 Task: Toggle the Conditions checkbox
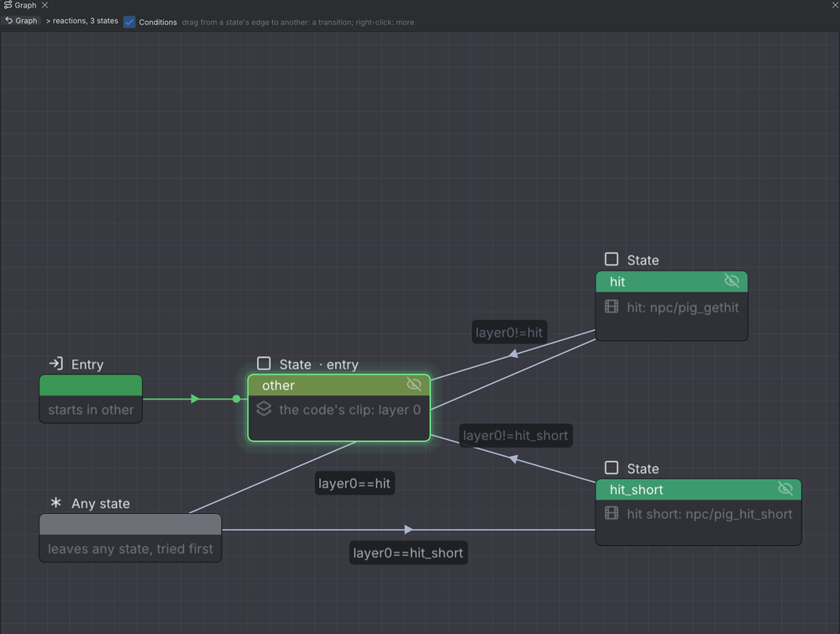(x=129, y=22)
